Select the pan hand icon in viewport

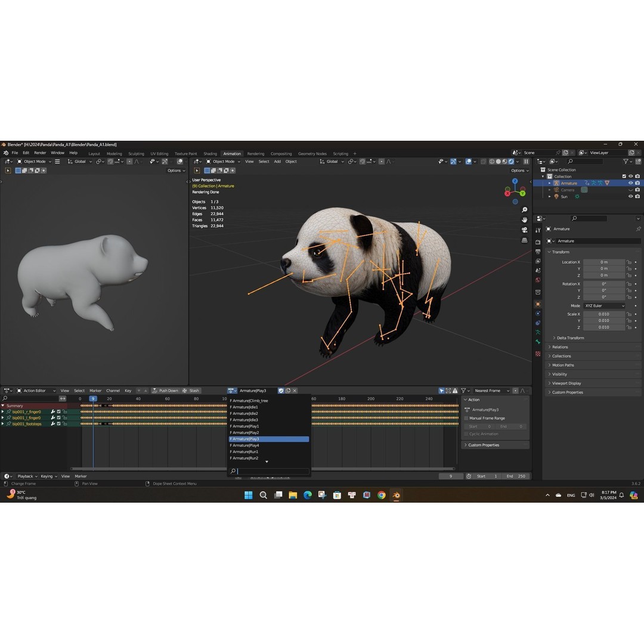pyautogui.click(x=525, y=219)
